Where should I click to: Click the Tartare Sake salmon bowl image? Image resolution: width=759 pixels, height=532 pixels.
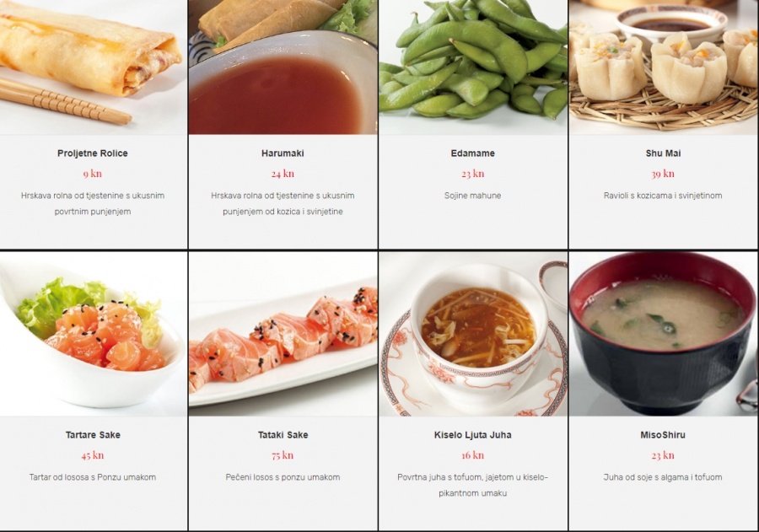pos(94,334)
